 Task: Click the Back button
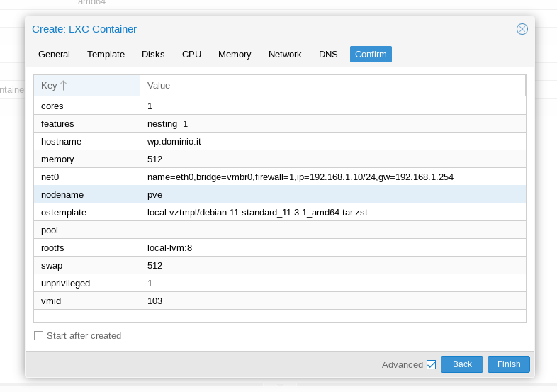point(462,364)
